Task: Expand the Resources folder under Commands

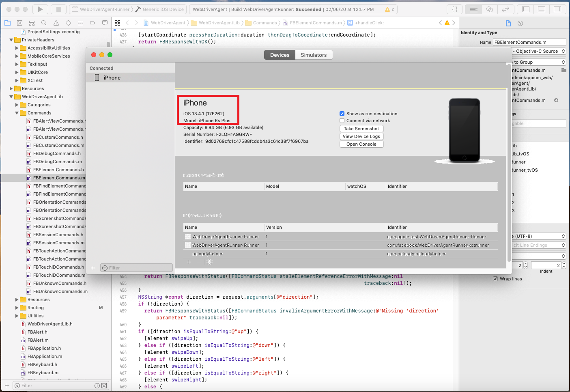Action: click(x=17, y=299)
